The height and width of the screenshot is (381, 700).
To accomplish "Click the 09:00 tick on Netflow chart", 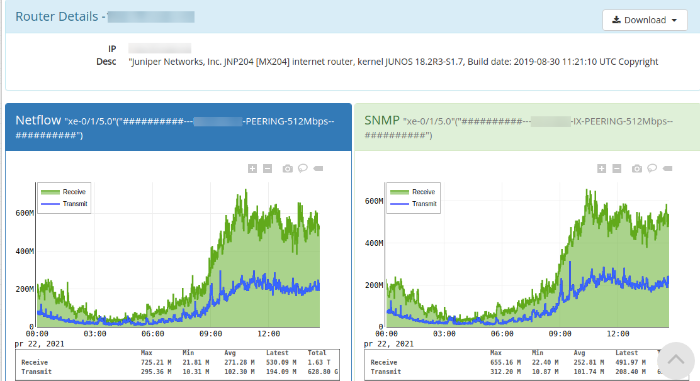I will pos(211,334).
